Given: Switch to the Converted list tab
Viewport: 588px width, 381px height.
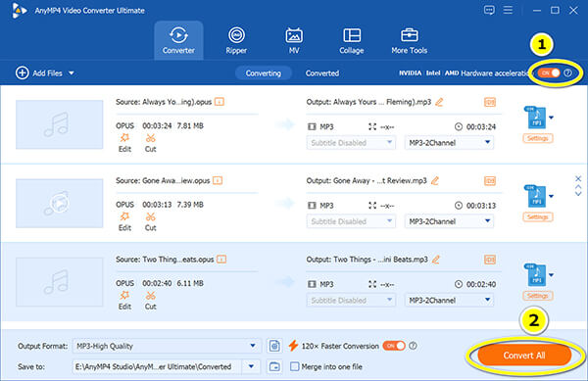Looking at the screenshot, I should pos(322,73).
